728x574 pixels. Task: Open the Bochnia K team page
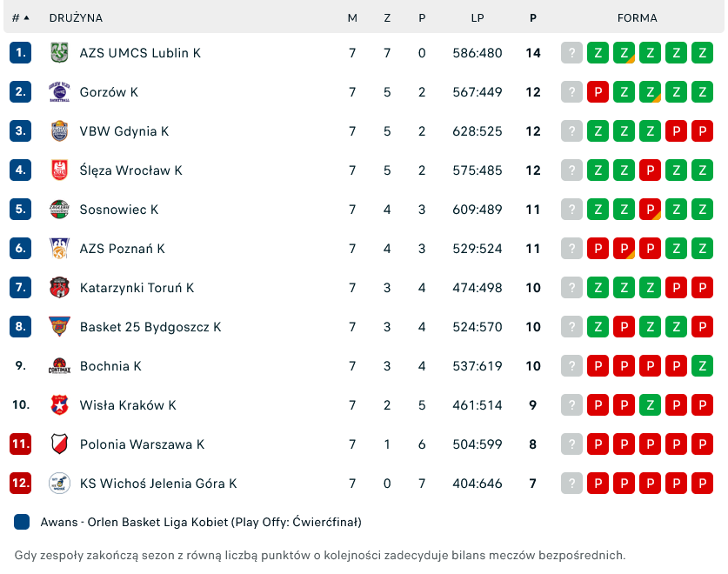(110, 366)
